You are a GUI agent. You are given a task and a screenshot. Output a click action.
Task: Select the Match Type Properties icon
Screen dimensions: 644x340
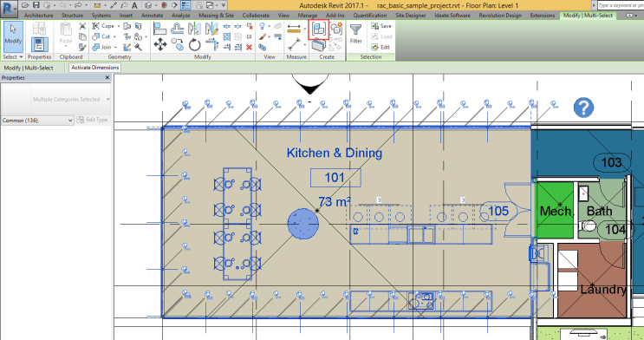tap(82, 48)
